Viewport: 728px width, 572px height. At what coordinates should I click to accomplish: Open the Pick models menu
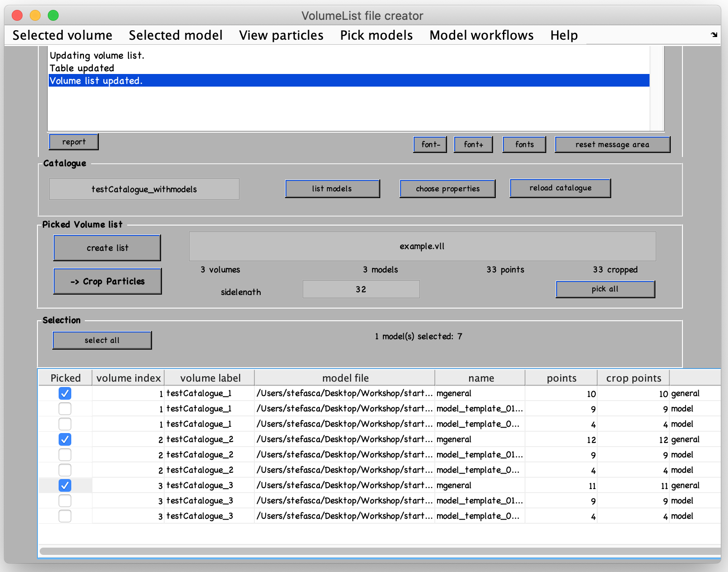point(376,35)
